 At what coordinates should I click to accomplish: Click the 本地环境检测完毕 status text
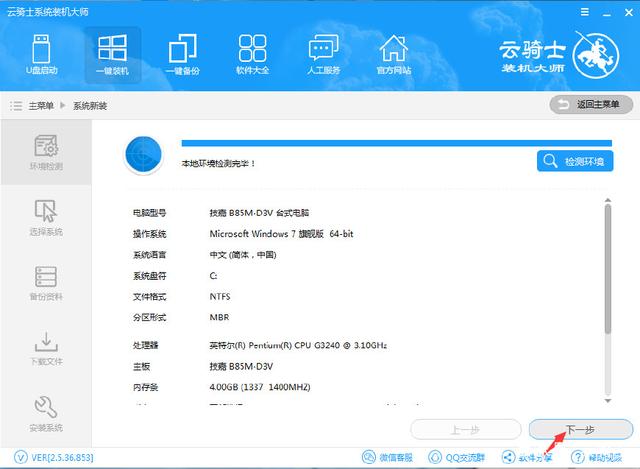218,163
